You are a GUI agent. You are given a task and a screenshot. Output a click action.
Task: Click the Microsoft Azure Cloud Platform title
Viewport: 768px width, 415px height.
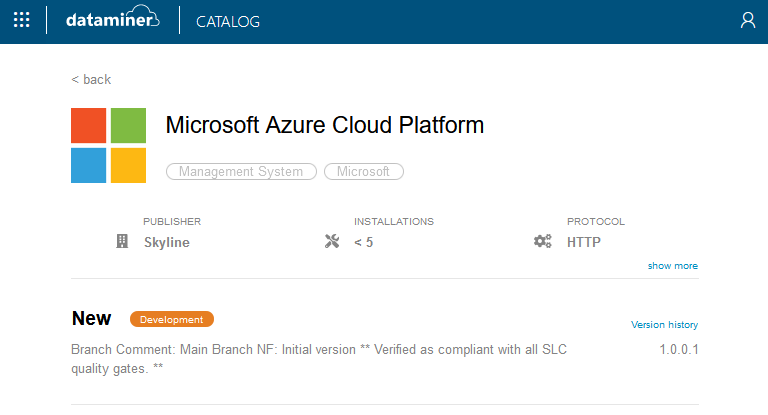pos(325,125)
